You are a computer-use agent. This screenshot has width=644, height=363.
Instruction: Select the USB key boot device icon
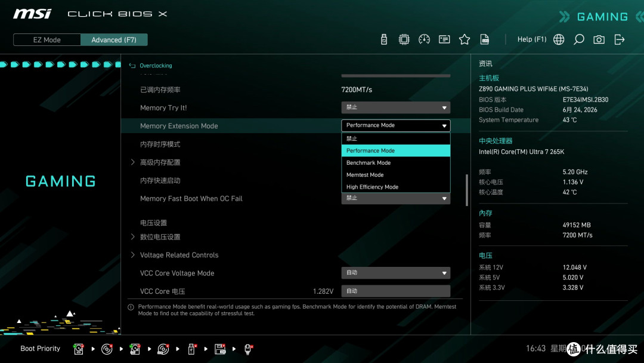191,349
